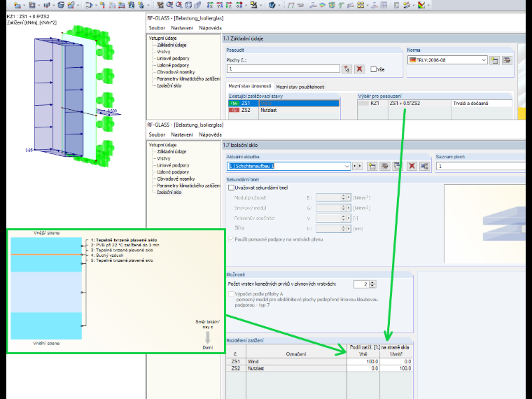Open the Norma TRLV:2006-08 dropdown
Screen dimensions: 532x399
click(x=484, y=60)
